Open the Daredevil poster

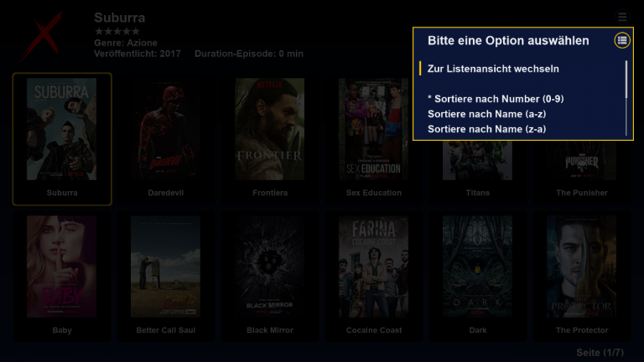pos(165,129)
